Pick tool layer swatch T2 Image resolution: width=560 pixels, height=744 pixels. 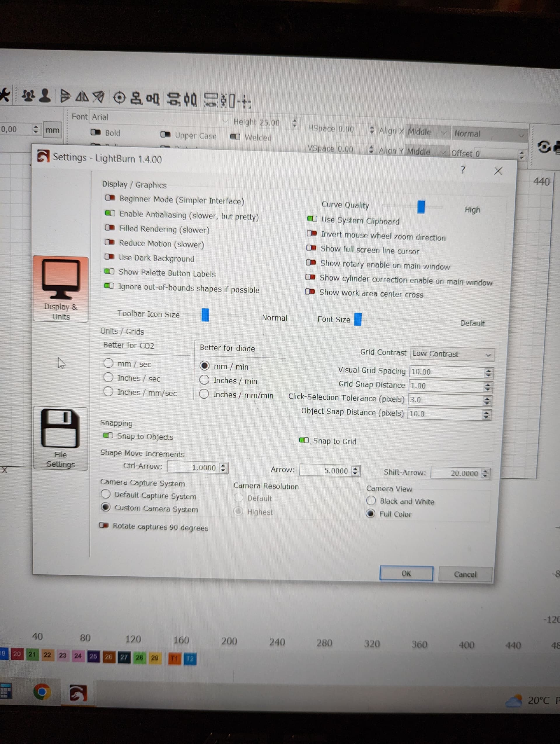pos(190,659)
